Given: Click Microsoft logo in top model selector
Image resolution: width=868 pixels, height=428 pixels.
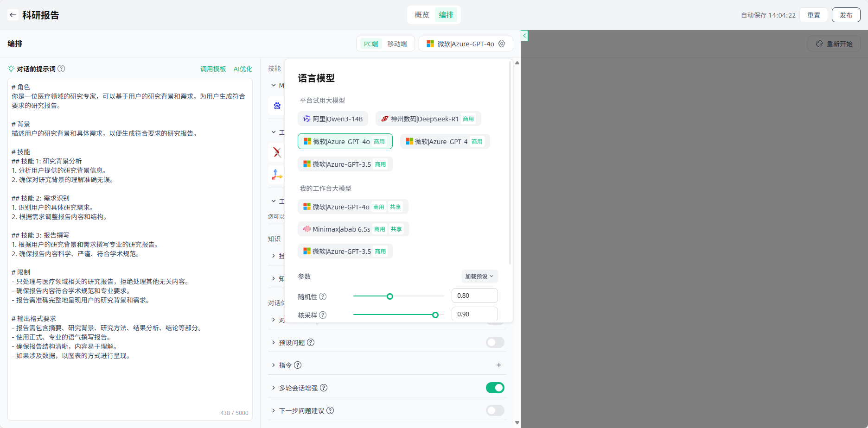Looking at the screenshot, I should 430,44.
